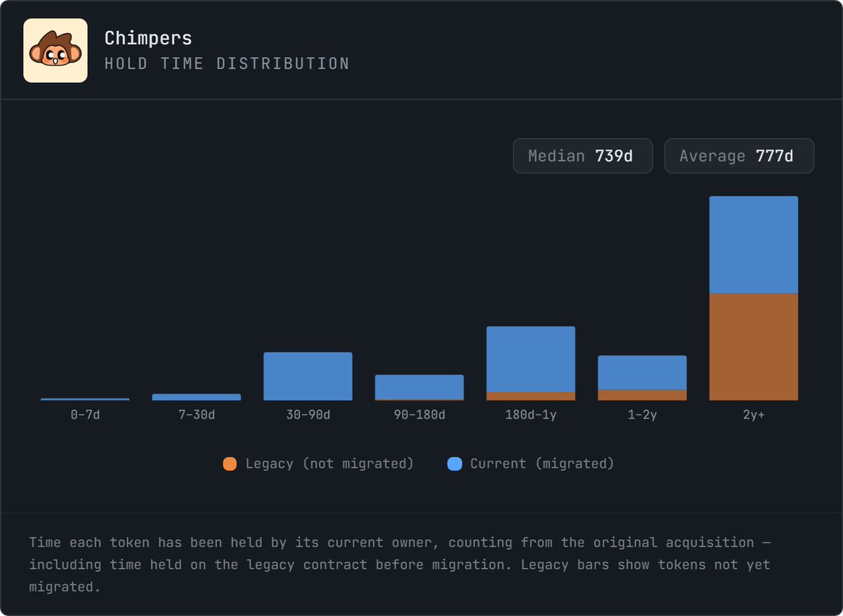
Task: Click the Current (migrated) legend label
Action: point(542,464)
